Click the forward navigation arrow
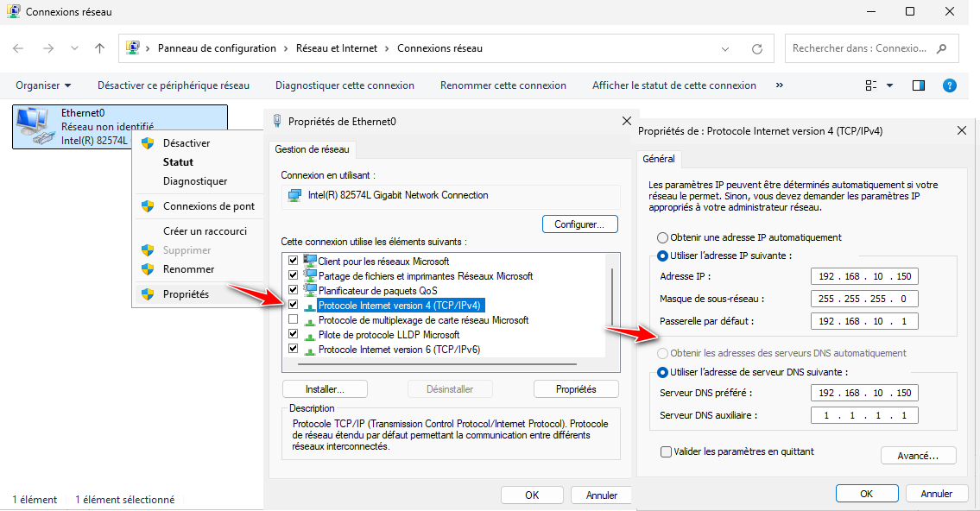 pyautogui.click(x=48, y=48)
